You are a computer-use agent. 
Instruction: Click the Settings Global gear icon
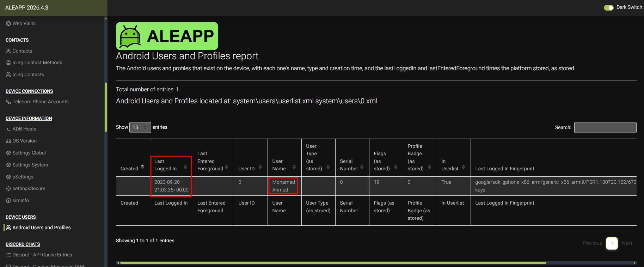pos(8,153)
